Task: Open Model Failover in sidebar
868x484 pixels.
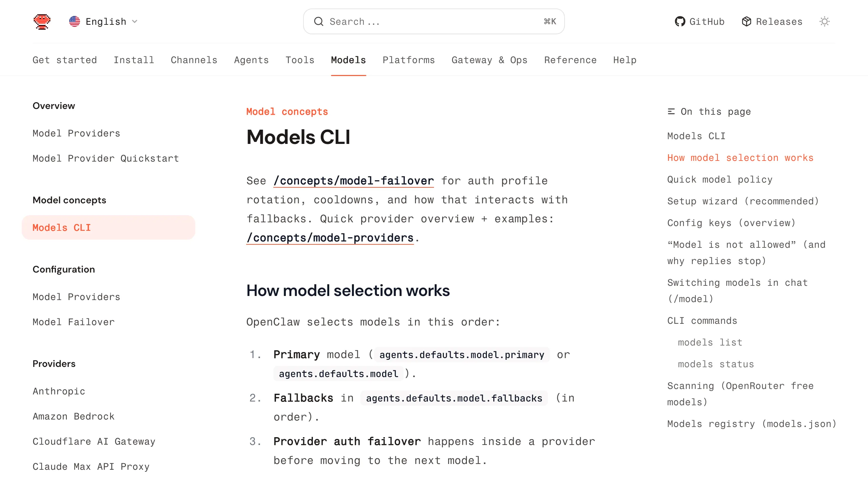Action: pyautogui.click(x=74, y=322)
